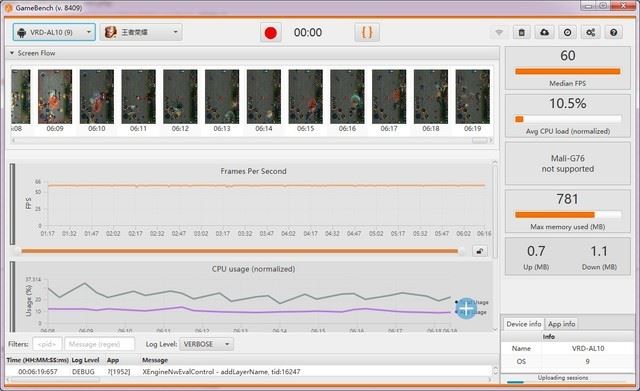
Task: Click the pid filter input field
Action: point(47,344)
